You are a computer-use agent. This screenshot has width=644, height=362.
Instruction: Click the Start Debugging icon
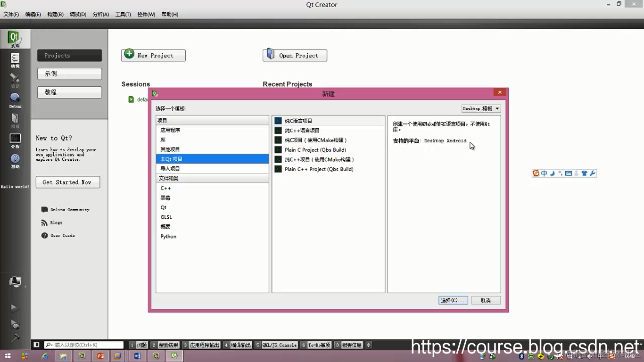tap(15, 324)
